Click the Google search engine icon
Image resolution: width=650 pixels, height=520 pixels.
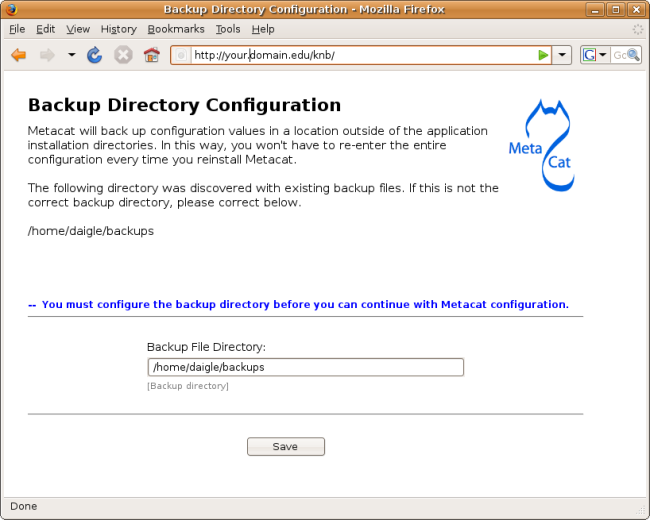click(590, 55)
